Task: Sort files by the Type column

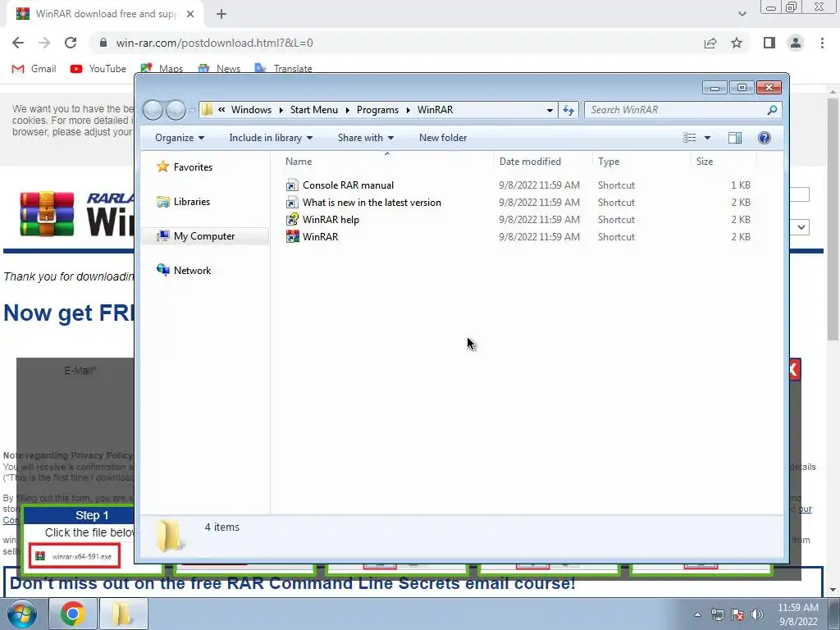Action: pyautogui.click(x=641, y=162)
